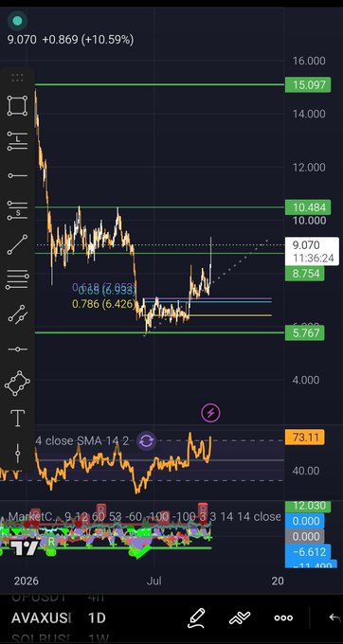Tap the 2026 label on time axis

point(26,581)
